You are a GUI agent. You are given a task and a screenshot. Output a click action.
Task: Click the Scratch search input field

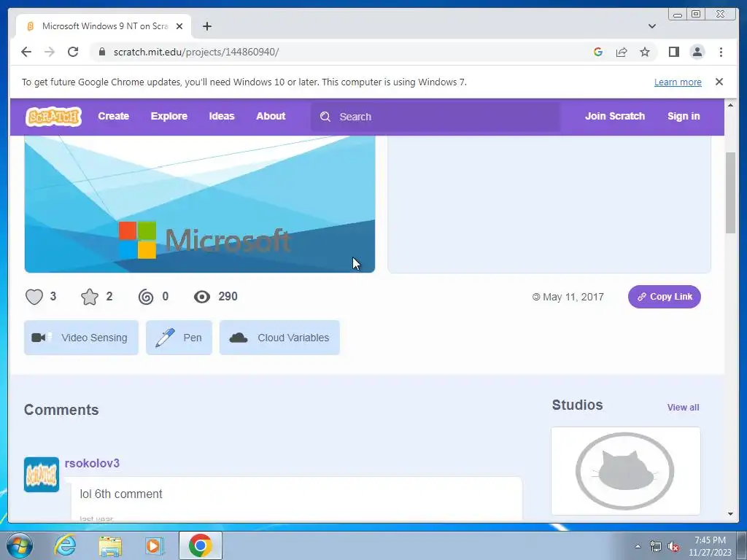coord(436,117)
